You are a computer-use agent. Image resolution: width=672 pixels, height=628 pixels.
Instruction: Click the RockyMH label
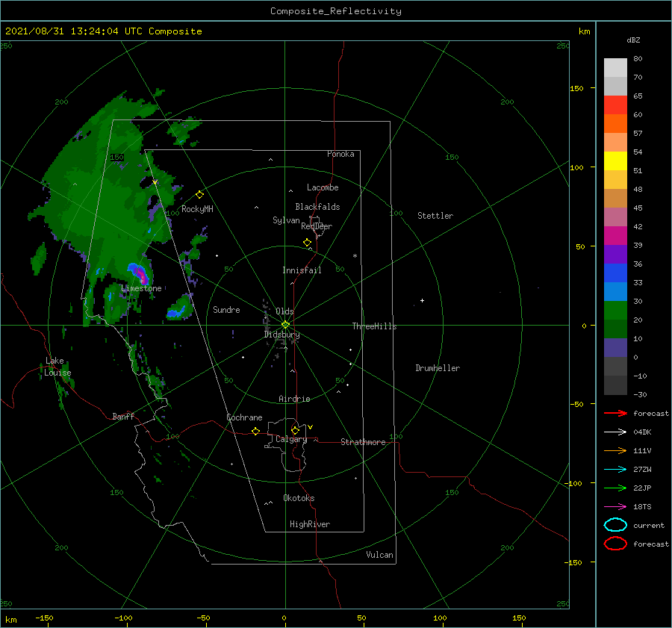(x=197, y=209)
